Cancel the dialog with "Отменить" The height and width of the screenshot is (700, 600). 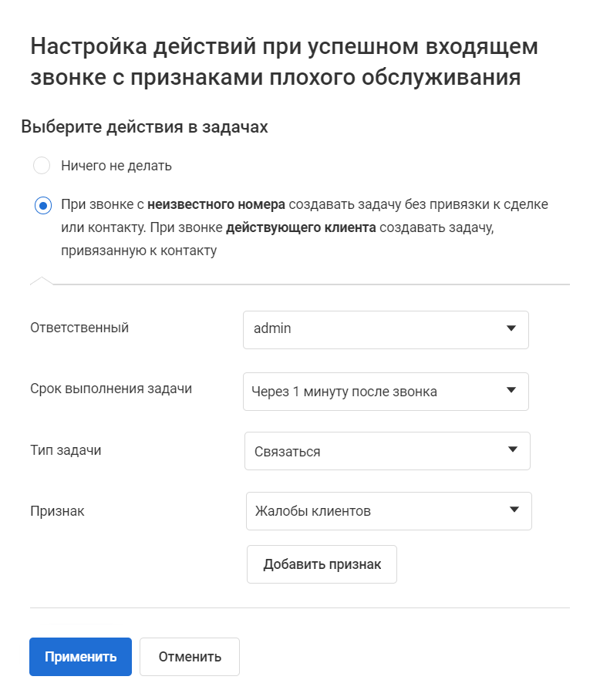coord(190,657)
